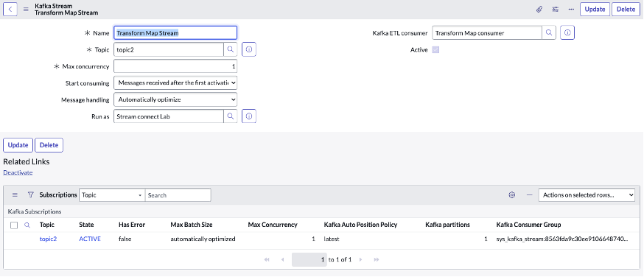
Task: Open the topic2 link in Subscriptions row
Action: pyautogui.click(x=48, y=239)
